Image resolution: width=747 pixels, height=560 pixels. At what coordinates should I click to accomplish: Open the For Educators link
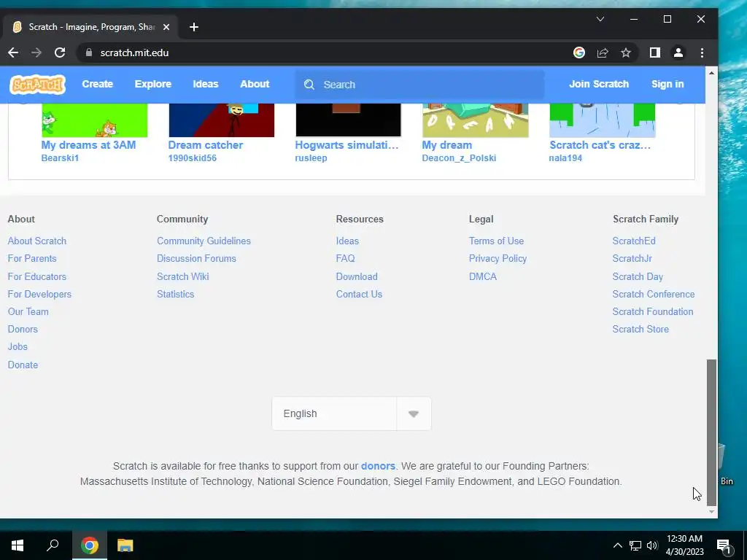(x=36, y=276)
